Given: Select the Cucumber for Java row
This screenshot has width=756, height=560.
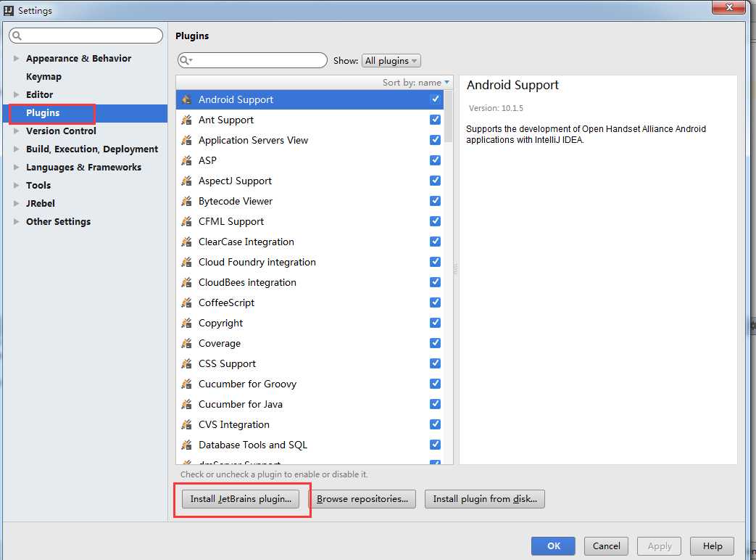Looking at the screenshot, I should (x=310, y=404).
